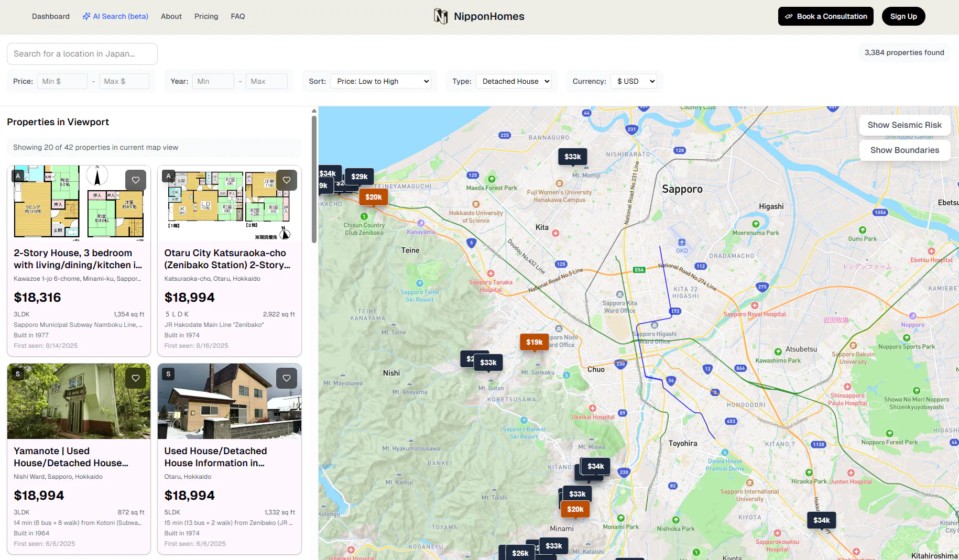Click the Sapporo Teine Ski Resort pin
959x560 pixels.
tap(420, 283)
